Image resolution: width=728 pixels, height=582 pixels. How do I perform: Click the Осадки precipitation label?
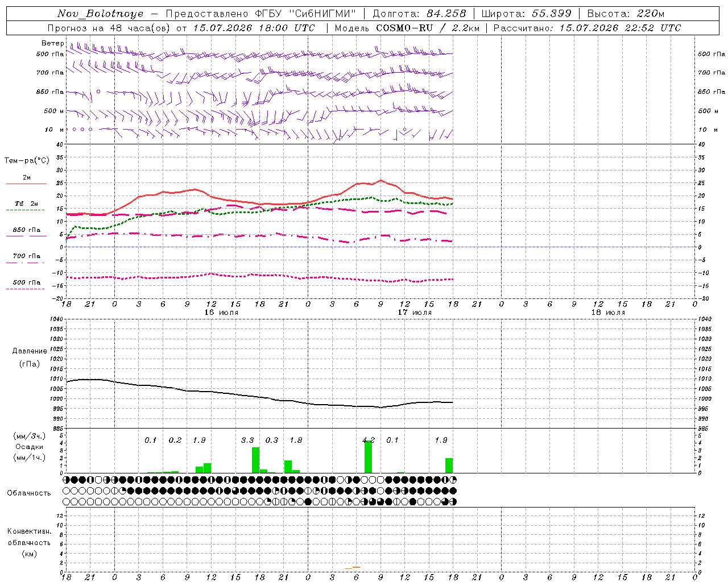point(30,447)
